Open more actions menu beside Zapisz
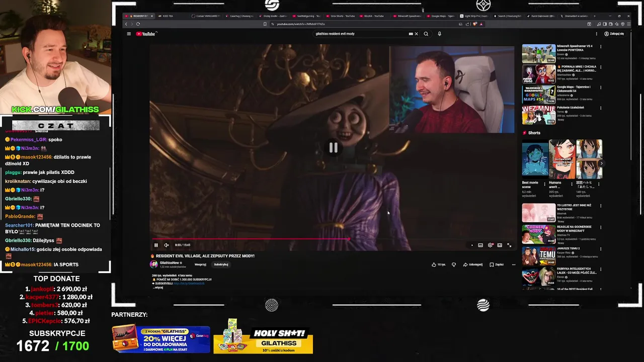The height and width of the screenshot is (362, 644). coord(513,264)
